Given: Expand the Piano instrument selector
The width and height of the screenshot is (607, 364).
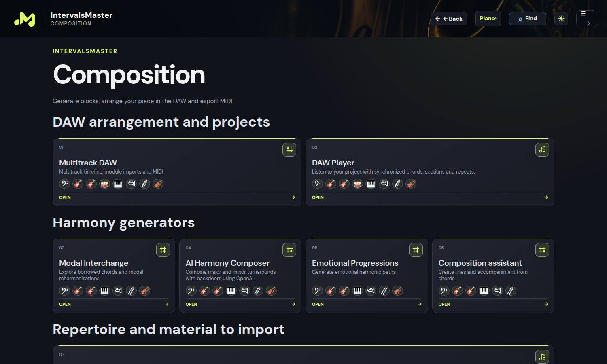Looking at the screenshot, I should pos(488,19).
